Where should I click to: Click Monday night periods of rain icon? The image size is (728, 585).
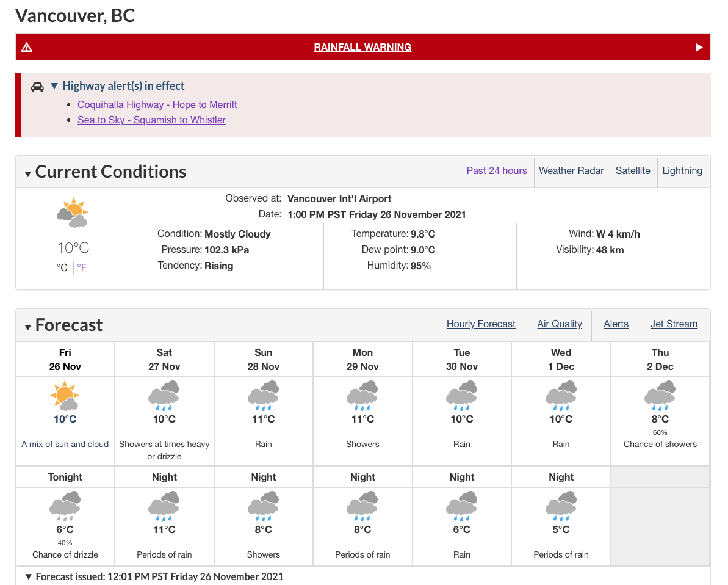362,506
